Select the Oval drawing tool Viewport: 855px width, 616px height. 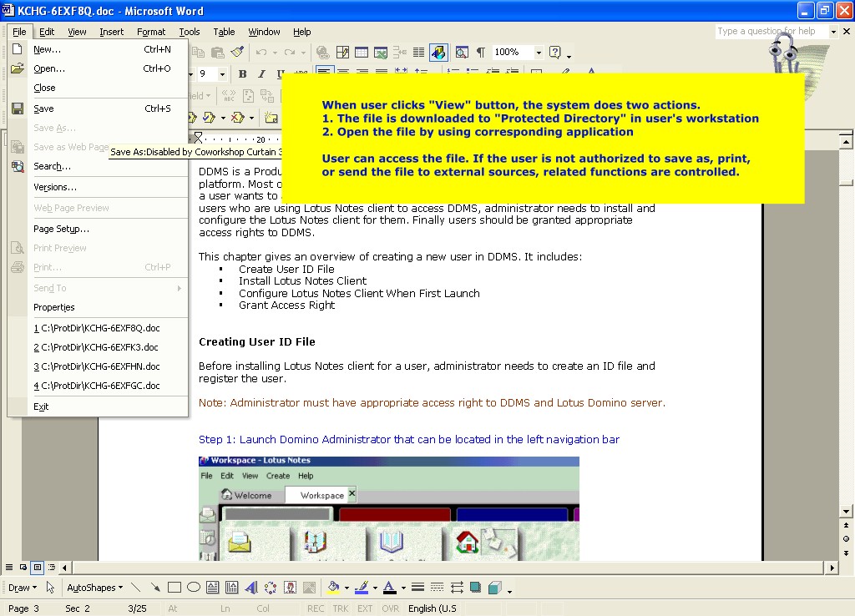coord(194,588)
